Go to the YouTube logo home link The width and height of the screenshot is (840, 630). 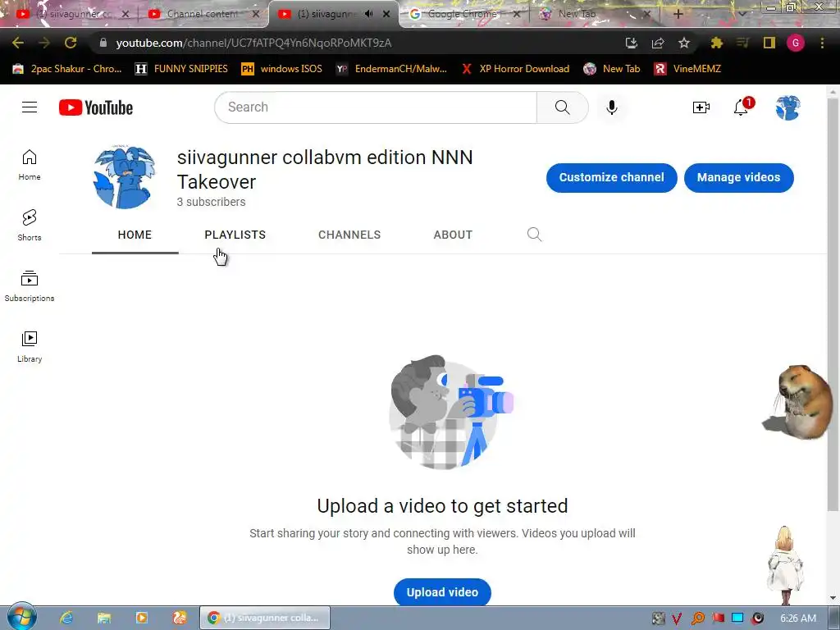pyautogui.click(x=96, y=107)
